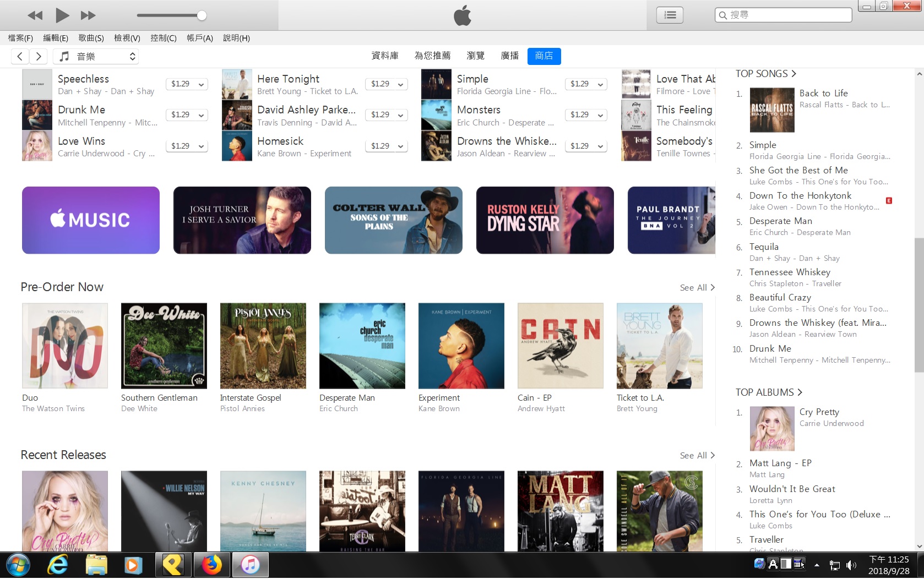
Task: Open Firefox from the taskbar
Action: pyautogui.click(x=211, y=565)
